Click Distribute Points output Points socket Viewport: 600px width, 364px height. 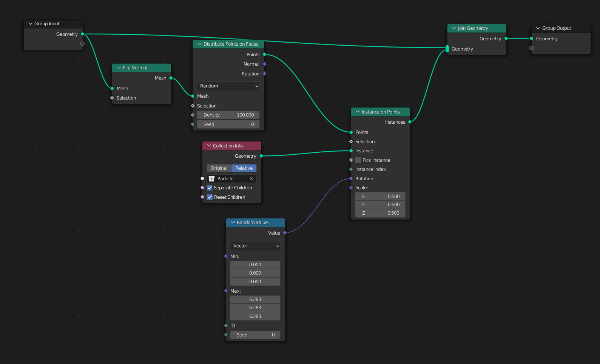264,54
